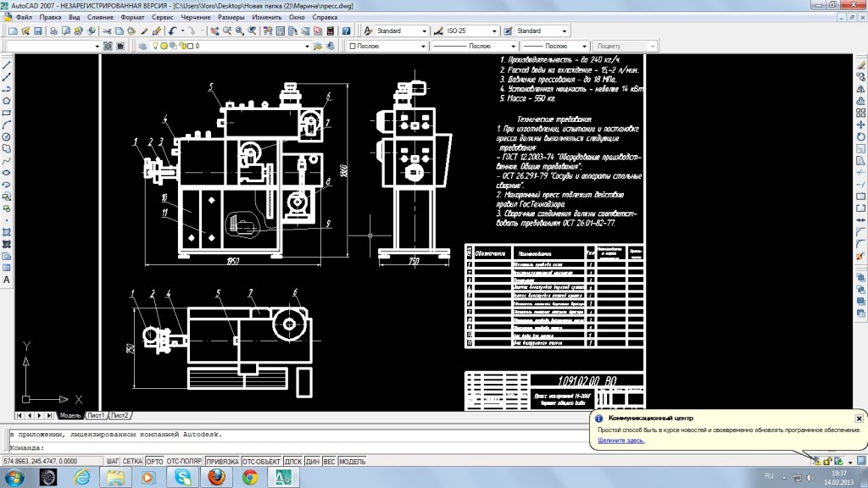
Task: Click the Команда: command line input
Action: (x=299, y=447)
